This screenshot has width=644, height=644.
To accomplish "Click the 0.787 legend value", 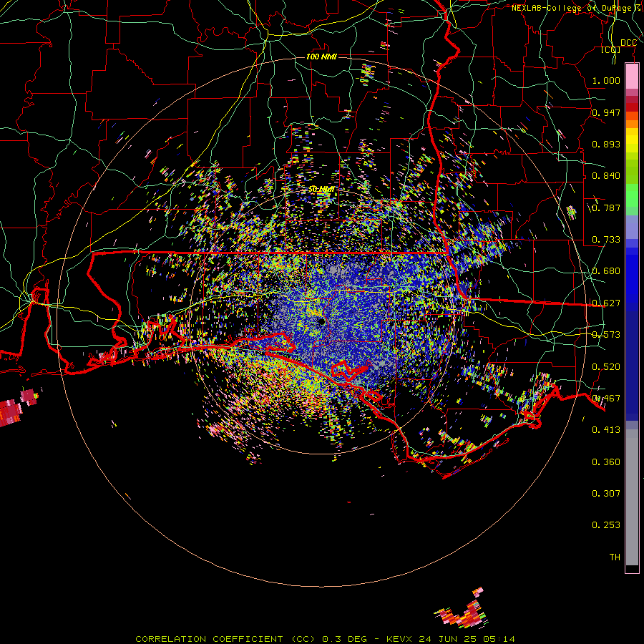I will (x=606, y=208).
